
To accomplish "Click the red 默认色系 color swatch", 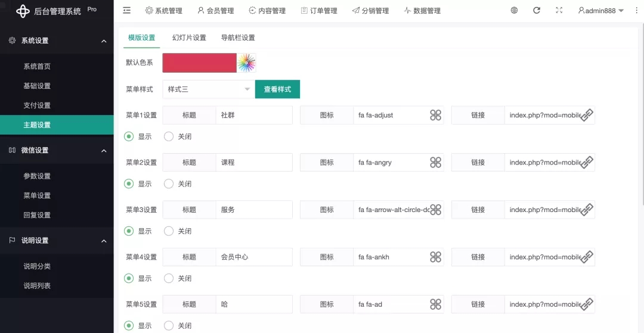I will pos(199,63).
